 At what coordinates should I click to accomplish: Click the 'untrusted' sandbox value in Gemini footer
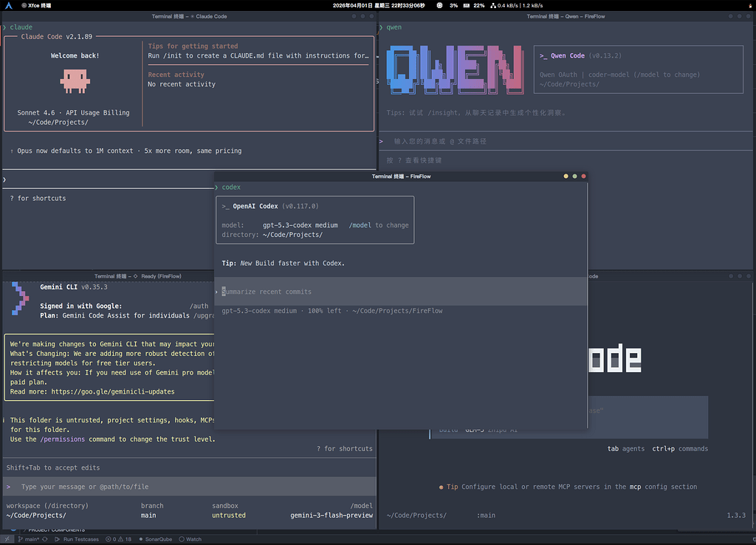click(x=229, y=515)
